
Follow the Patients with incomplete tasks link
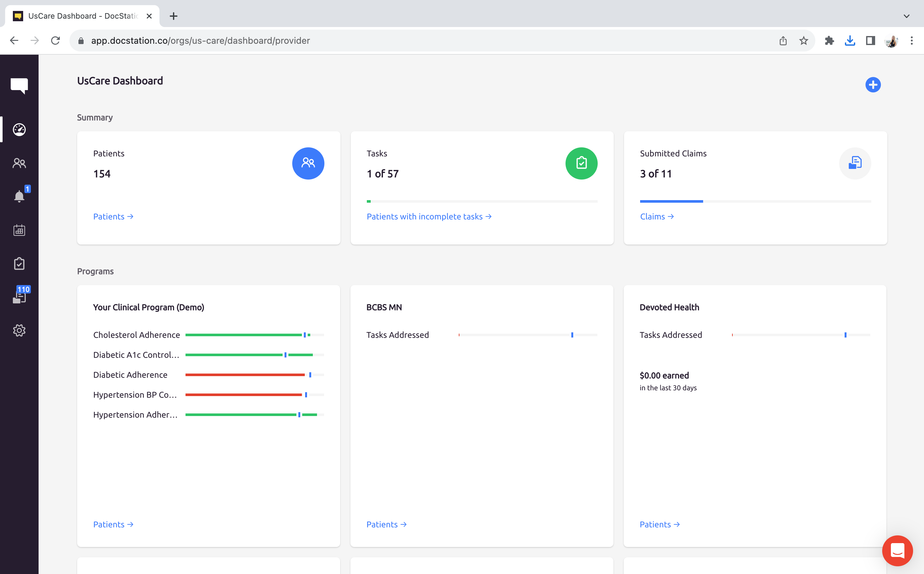pos(429,217)
